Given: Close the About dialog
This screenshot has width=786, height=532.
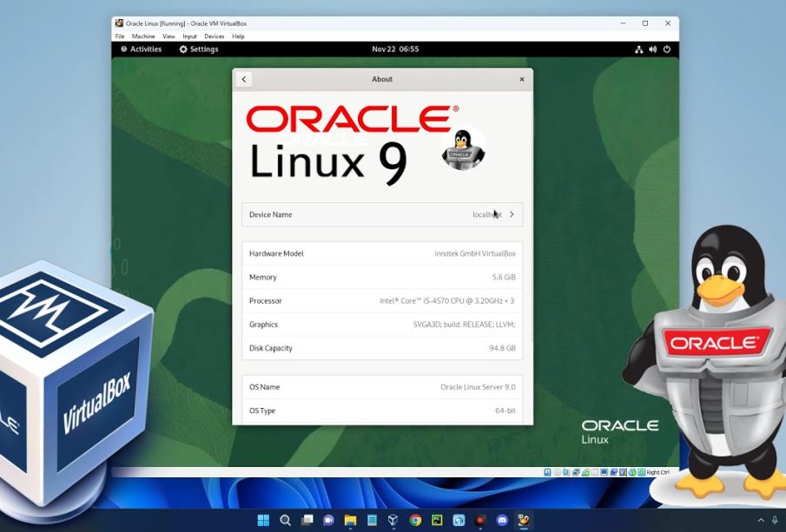Looking at the screenshot, I should (x=522, y=79).
